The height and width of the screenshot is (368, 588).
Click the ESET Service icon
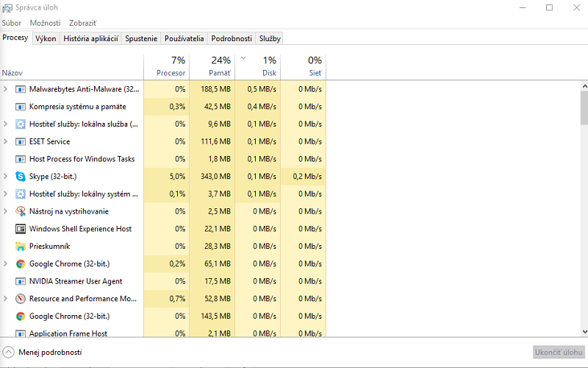[21, 141]
